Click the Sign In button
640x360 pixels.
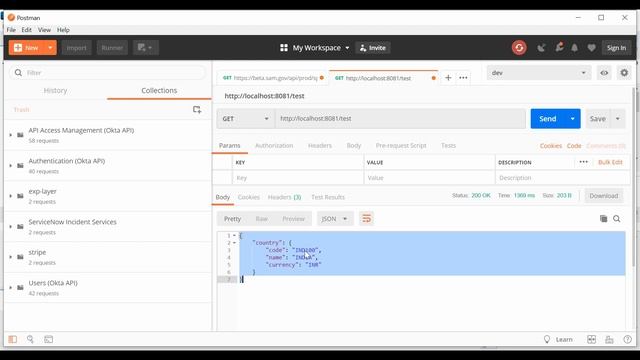616,48
